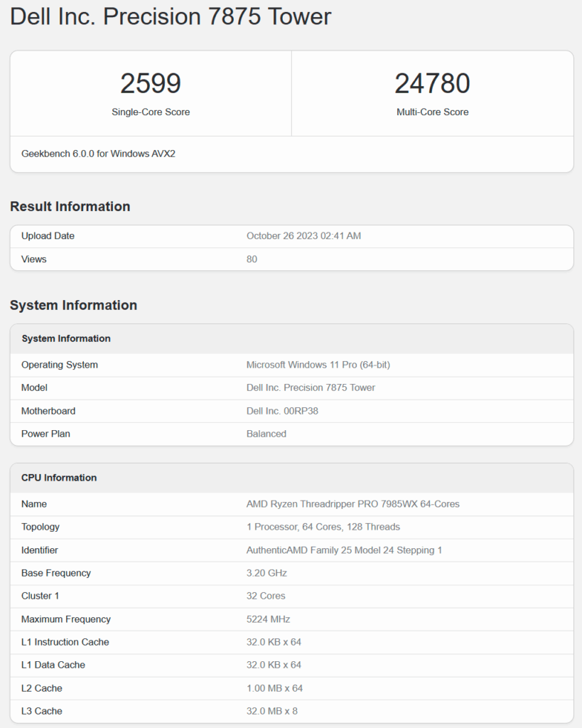The height and width of the screenshot is (728, 582).
Task: Click the Dell Inc. Precision 7875 Tower page title
Action: coord(171,17)
